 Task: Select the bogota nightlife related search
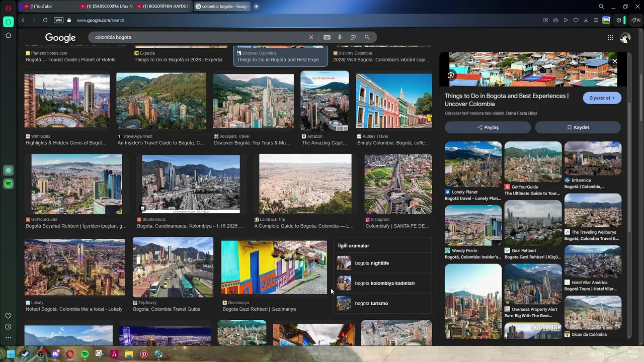tap(383, 263)
